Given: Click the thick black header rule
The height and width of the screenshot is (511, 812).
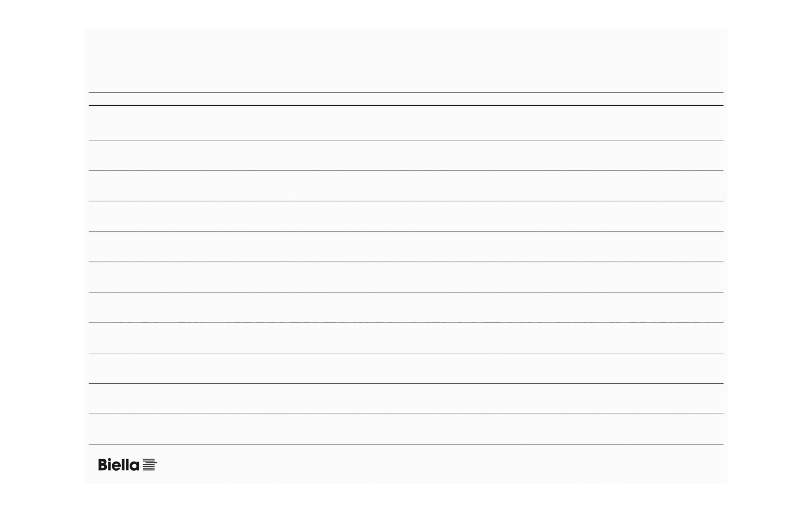Looking at the screenshot, I should pyautogui.click(x=406, y=105).
